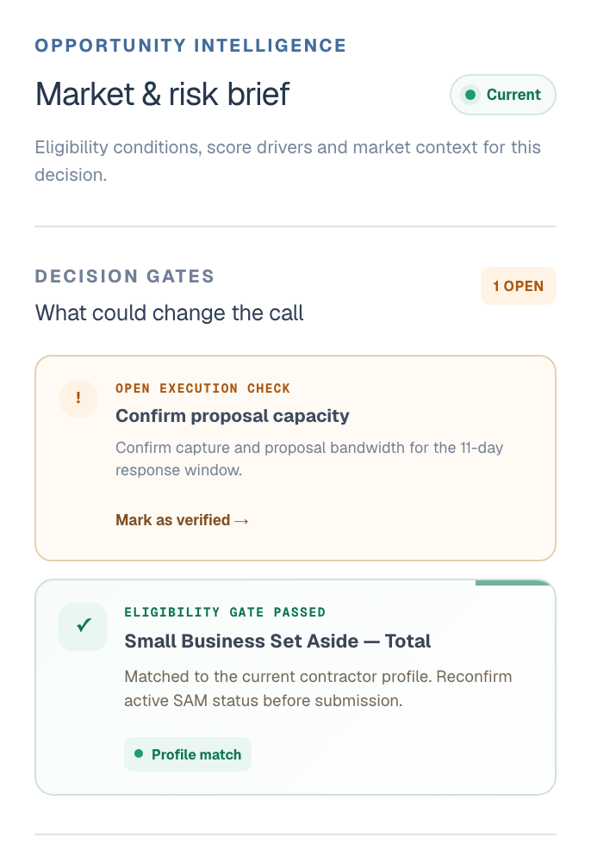Click Mark as verified link
Viewport: 591px width, 868px height.
(x=182, y=520)
